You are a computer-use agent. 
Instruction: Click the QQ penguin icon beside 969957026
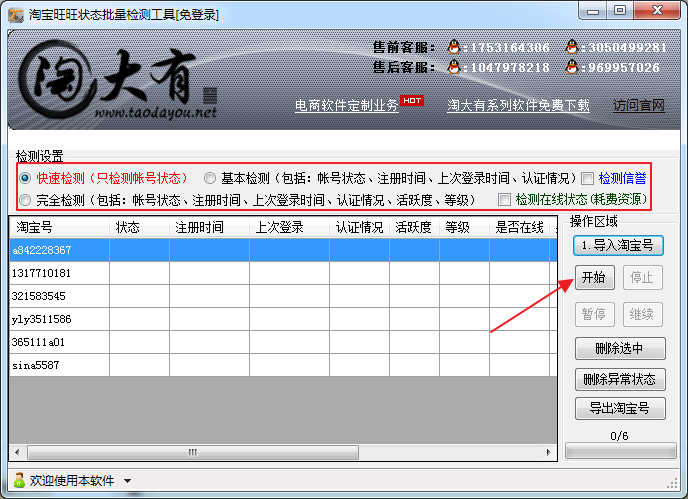(571, 67)
